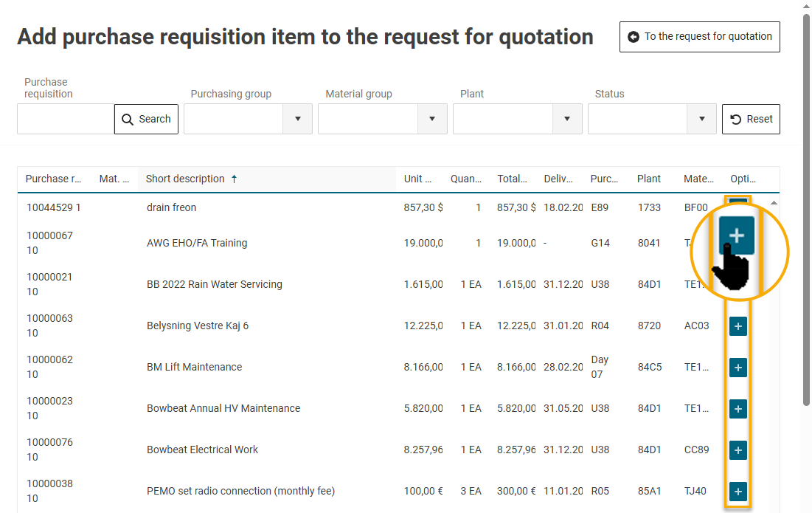The width and height of the screenshot is (812, 513).
Task: Reset all filters
Action: tap(751, 119)
